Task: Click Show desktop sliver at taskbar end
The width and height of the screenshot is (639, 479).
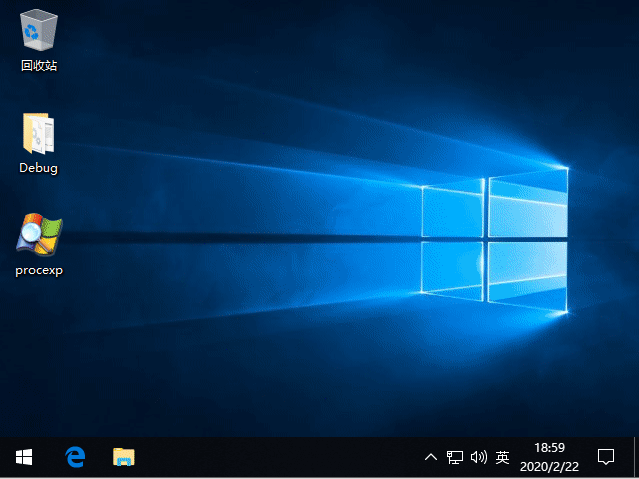Action: tap(636, 457)
